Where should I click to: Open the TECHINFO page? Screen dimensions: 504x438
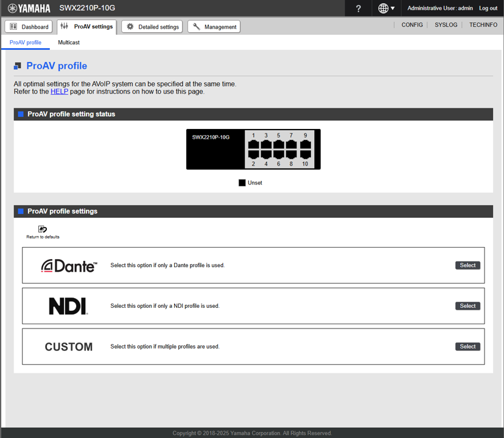484,25
